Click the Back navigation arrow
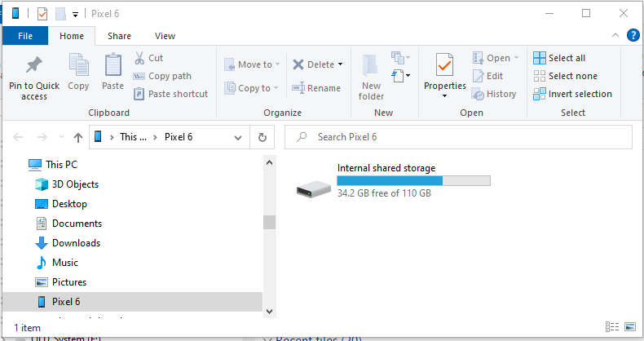 point(18,137)
